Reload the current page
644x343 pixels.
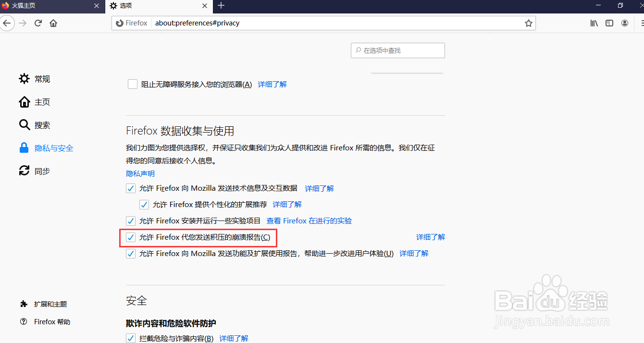click(38, 23)
